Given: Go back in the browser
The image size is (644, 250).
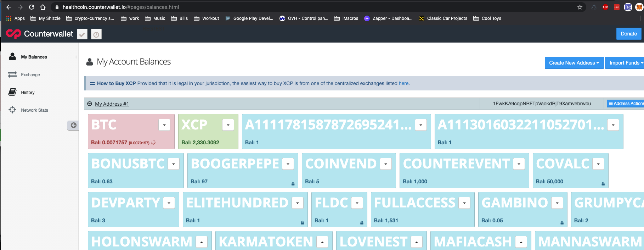Looking at the screenshot, I should coord(9,7).
